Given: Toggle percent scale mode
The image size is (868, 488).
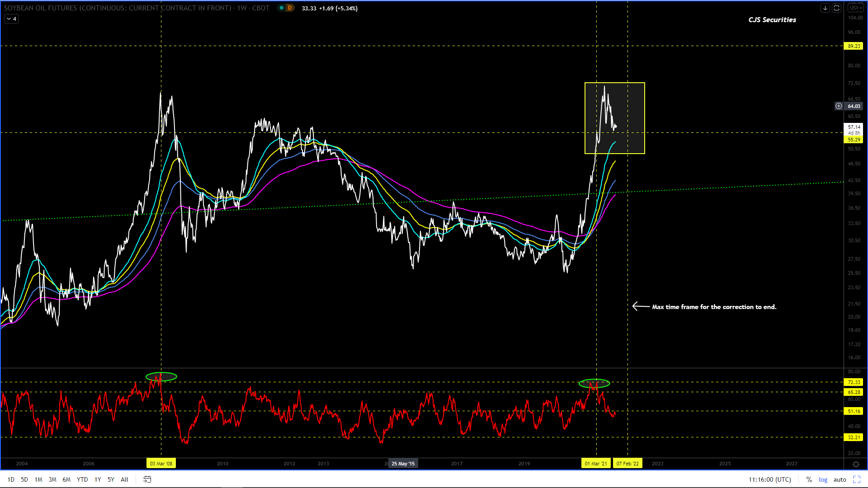Looking at the screenshot, I should (x=809, y=479).
